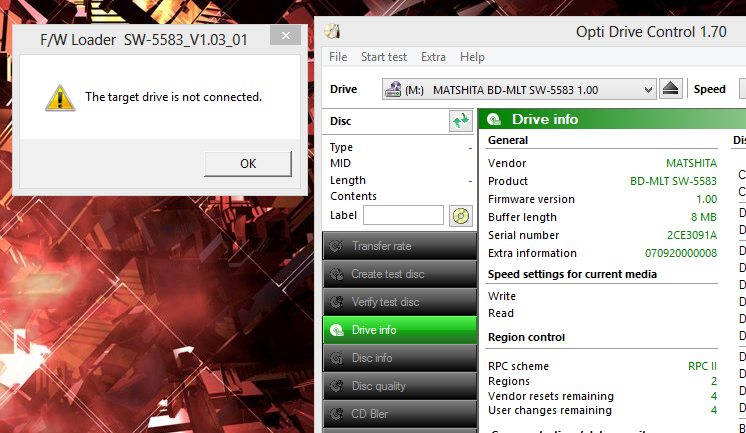Image resolution: width=746 pixels, height=433 pixels.
Task: Click the Disc quality sidebar icon
Action: [x=337, y=386]
